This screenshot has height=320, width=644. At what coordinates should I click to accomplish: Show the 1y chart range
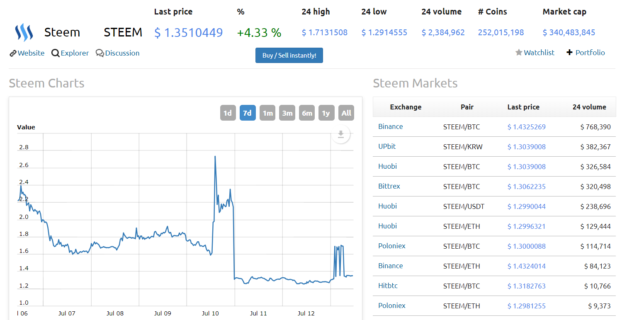(326, 113)
